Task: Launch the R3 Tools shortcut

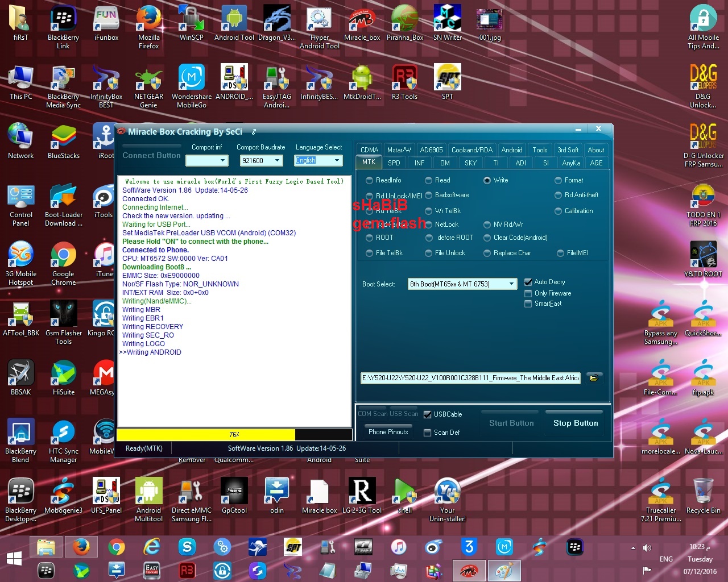Action: [405, 82]
